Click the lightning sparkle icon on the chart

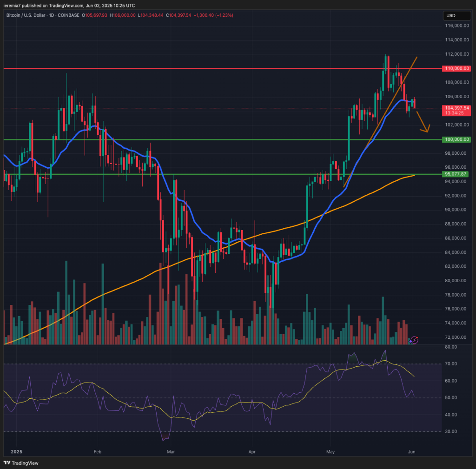click(x=413, y=340)
